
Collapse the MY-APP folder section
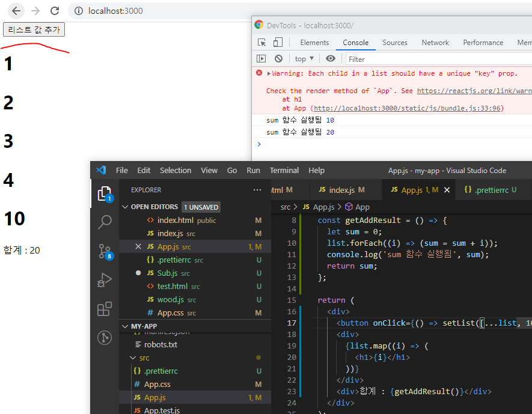click(125, 326)
